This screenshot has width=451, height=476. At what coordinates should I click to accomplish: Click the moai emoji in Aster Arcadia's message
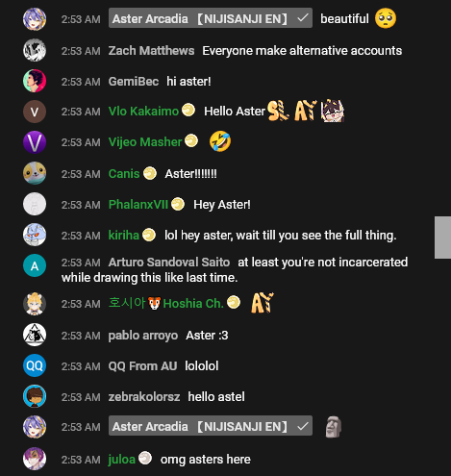(x=334, y=427)
